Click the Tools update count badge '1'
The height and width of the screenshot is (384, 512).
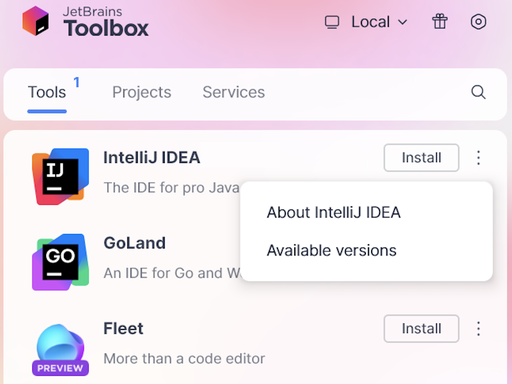pos(77,82)
